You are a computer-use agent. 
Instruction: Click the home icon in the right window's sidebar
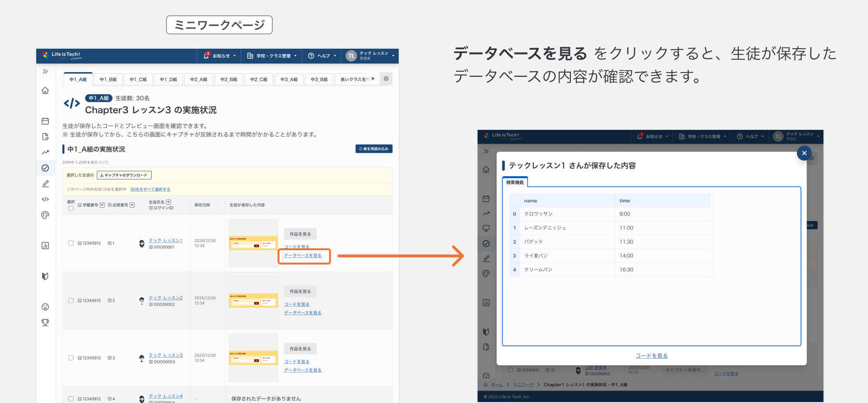click(x=486, y=169)
